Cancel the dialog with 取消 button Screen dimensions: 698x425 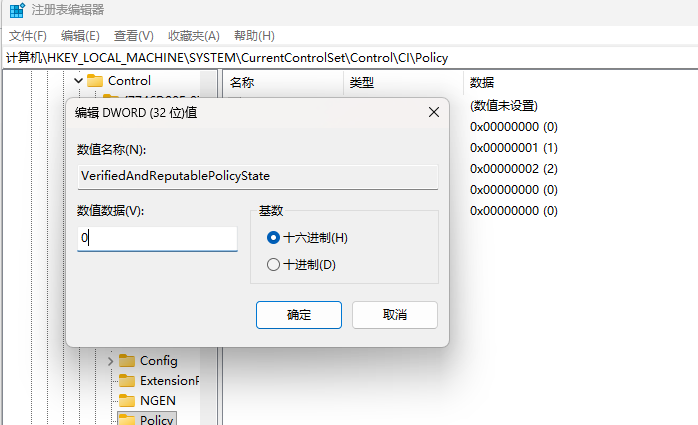tap(395, 315)
